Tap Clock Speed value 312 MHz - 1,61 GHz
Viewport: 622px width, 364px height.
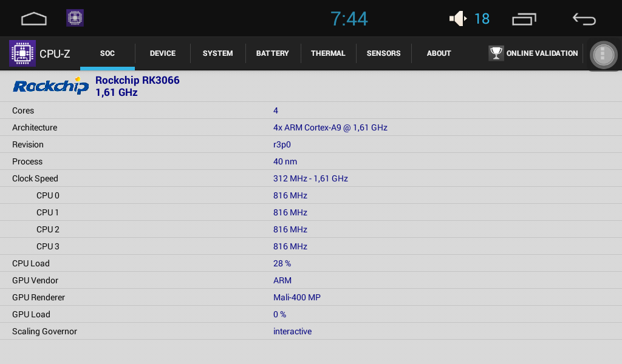point(310,178)
